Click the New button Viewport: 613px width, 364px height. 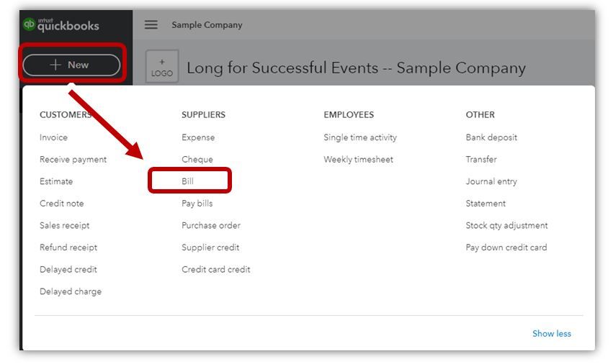(x=71, y=65)
